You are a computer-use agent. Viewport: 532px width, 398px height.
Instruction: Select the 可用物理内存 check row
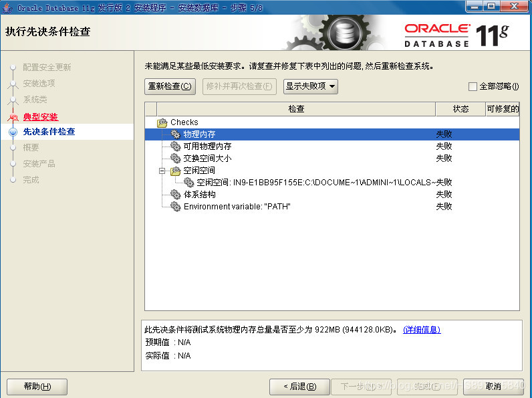tap(332, 146)
